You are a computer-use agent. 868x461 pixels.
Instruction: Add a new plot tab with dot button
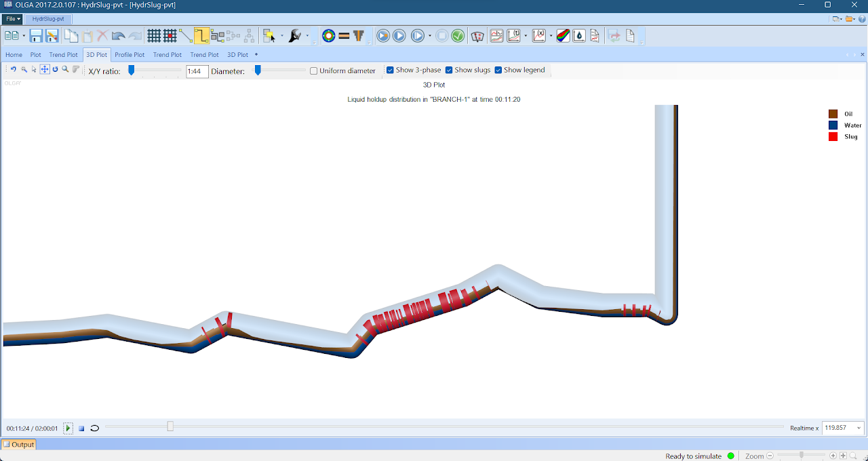[256, 54]
